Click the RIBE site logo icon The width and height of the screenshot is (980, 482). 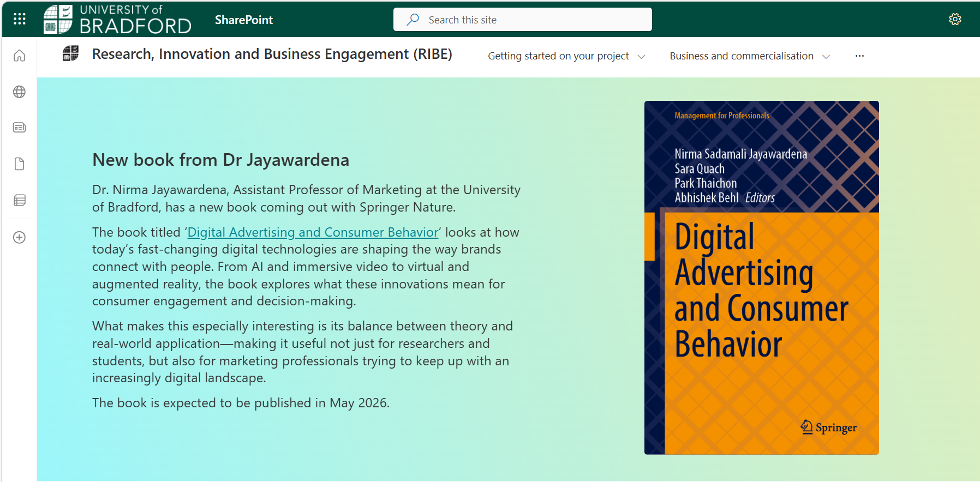pos(70,53)
